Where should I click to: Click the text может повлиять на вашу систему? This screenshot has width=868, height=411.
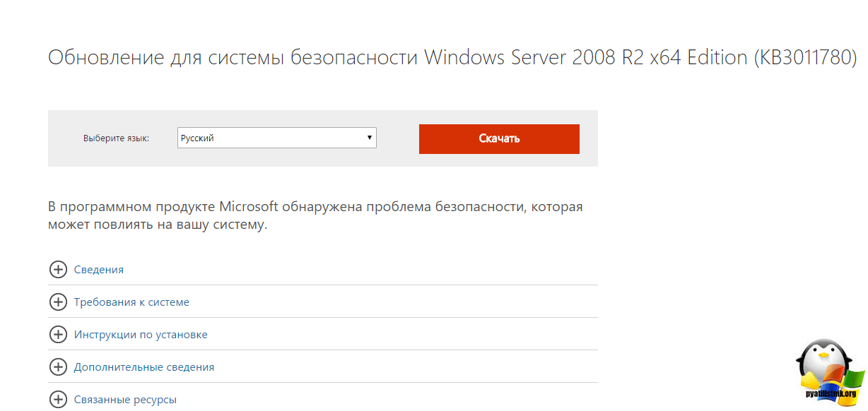(158, 226)
